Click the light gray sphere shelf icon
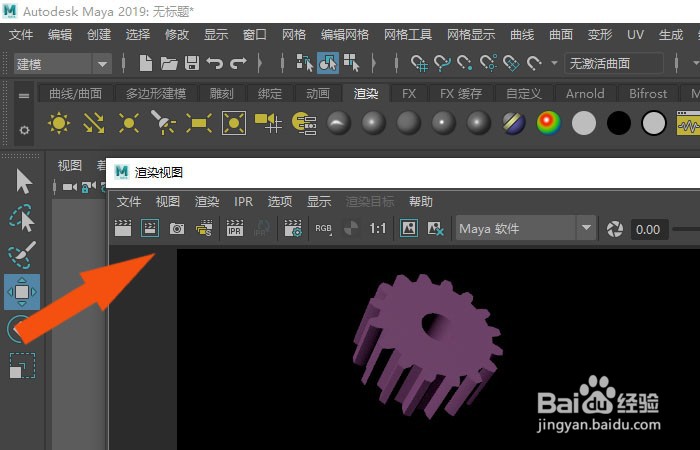This screenshot has width=700, height=450. pyautogui.click(x=584, y=123)
